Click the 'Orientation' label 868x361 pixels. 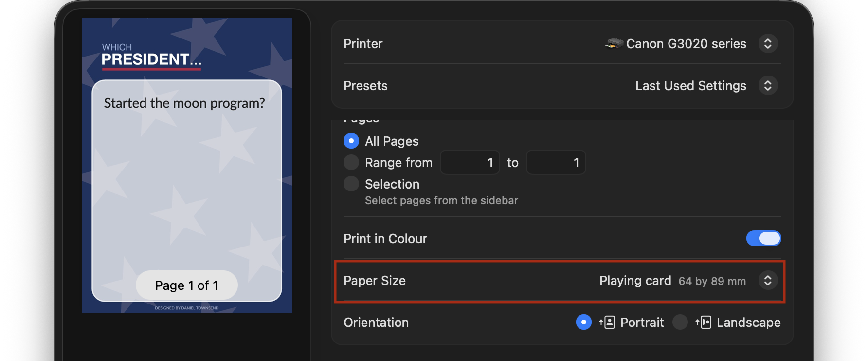click(376, 322)
